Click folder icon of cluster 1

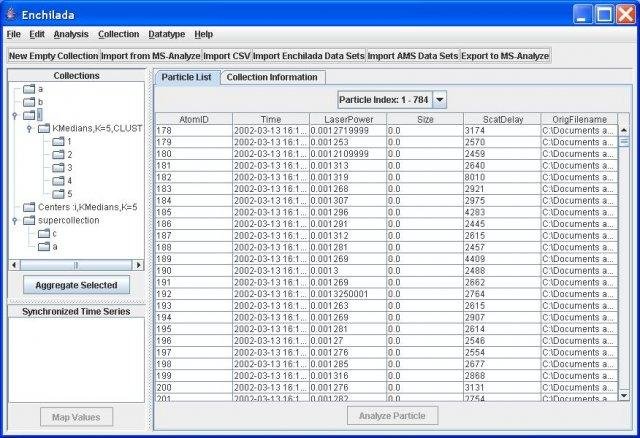tap(58, 142)
